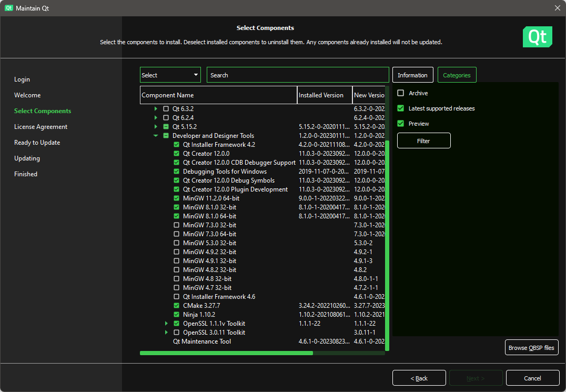Check MinGW 4.7 32-bit checkbox
Viewport: 566px width, 392px height.
click(177, 288)
